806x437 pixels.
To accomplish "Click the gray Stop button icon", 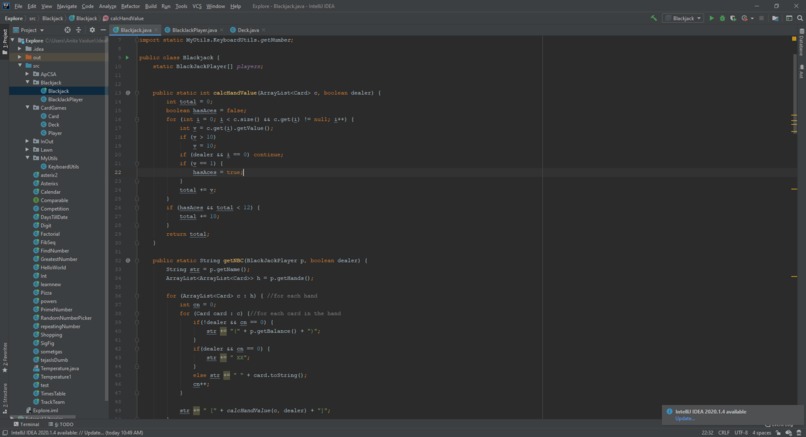I will tap(761, 18).
